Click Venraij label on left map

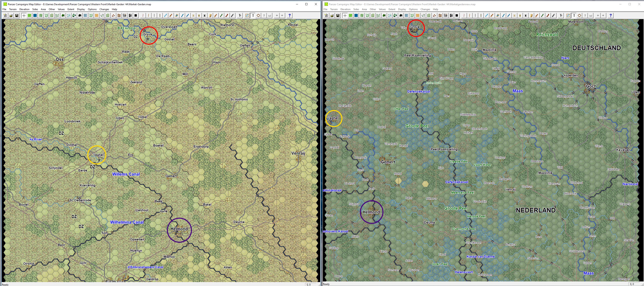[298, 153]
